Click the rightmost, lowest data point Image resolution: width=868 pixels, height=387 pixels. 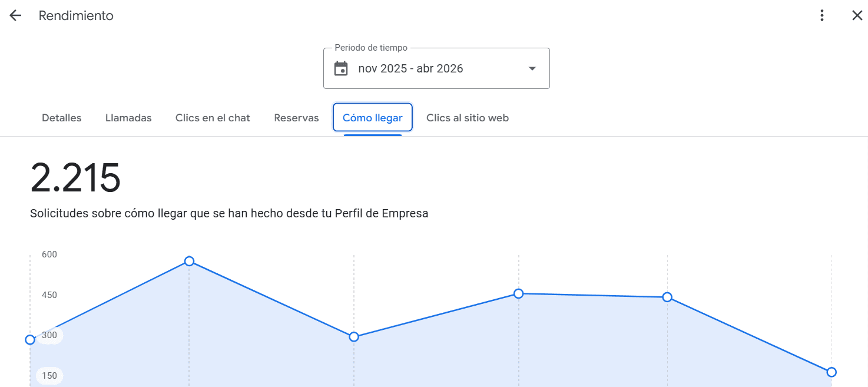coord(831,372)
